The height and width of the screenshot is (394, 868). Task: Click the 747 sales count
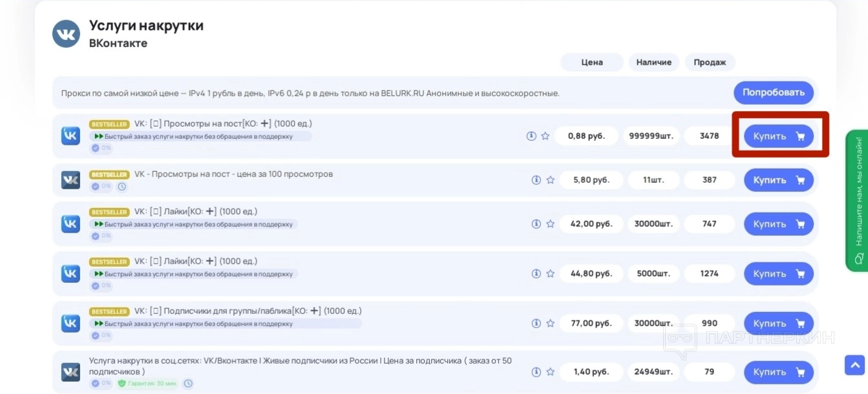pyautogui.click(x=710, y=224)
